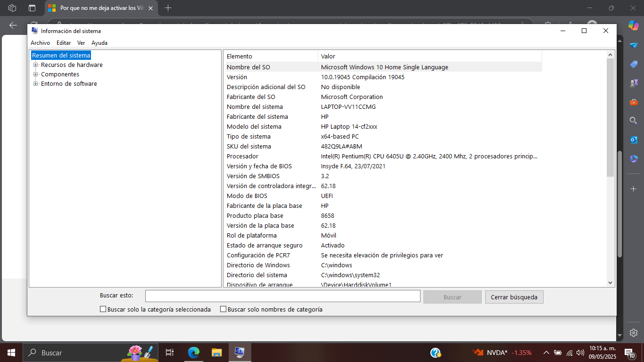Click the Buscar button in search bar
The width and height of the screenshot is (644, 362).
click(453, 297)
